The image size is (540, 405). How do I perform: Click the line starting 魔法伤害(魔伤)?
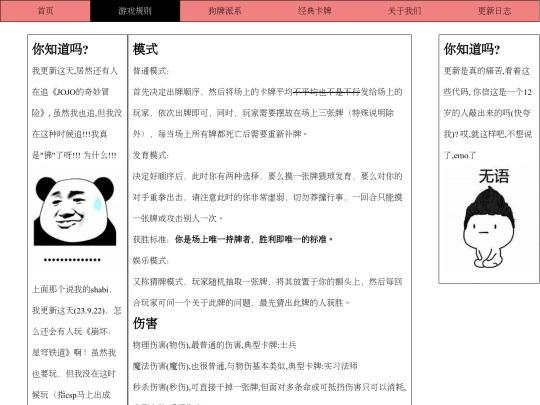tap(245, 366)
